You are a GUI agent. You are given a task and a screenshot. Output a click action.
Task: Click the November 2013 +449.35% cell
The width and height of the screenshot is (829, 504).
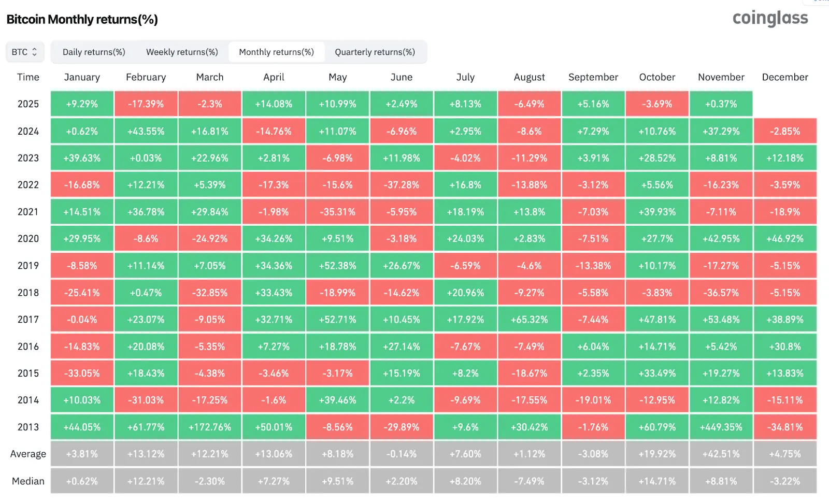[x=721, y=427]
